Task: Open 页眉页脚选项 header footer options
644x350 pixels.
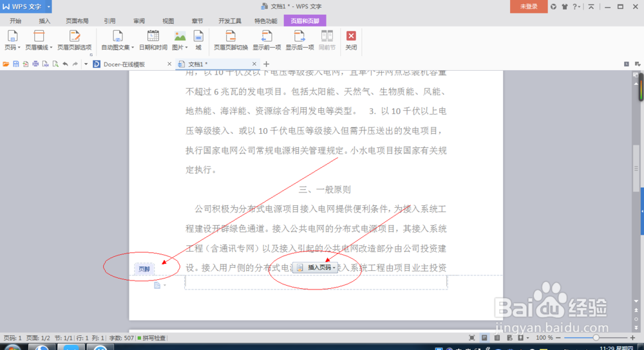Action: click(74, 40)
